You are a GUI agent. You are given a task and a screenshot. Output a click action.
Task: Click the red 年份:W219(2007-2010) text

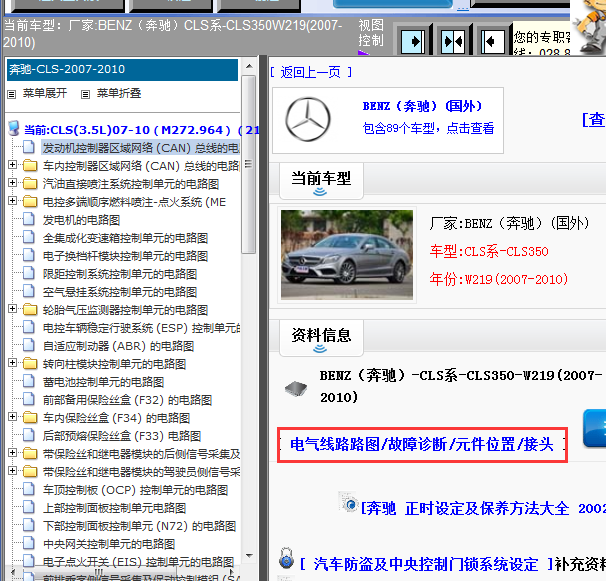pyautogui.click(x=499, y=279)
